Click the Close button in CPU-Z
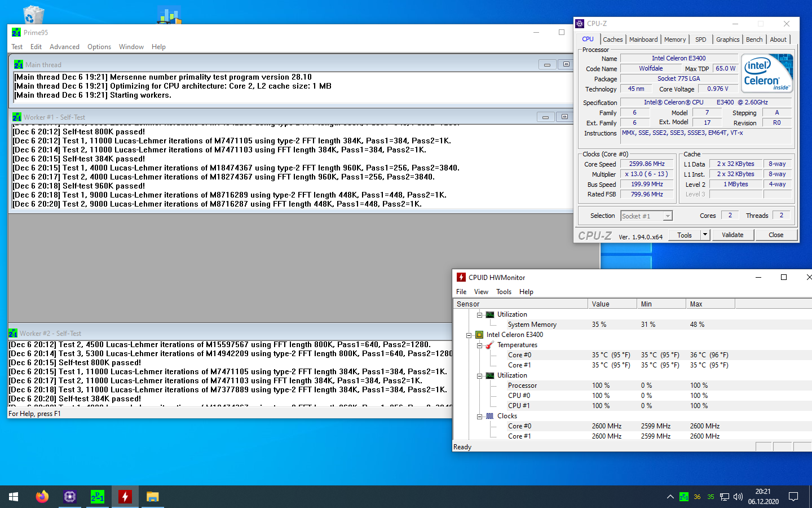 pos(776,235)
